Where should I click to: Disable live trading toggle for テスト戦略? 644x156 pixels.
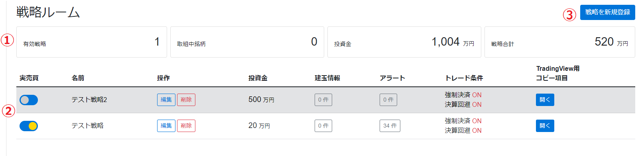[x=29, y=126]
